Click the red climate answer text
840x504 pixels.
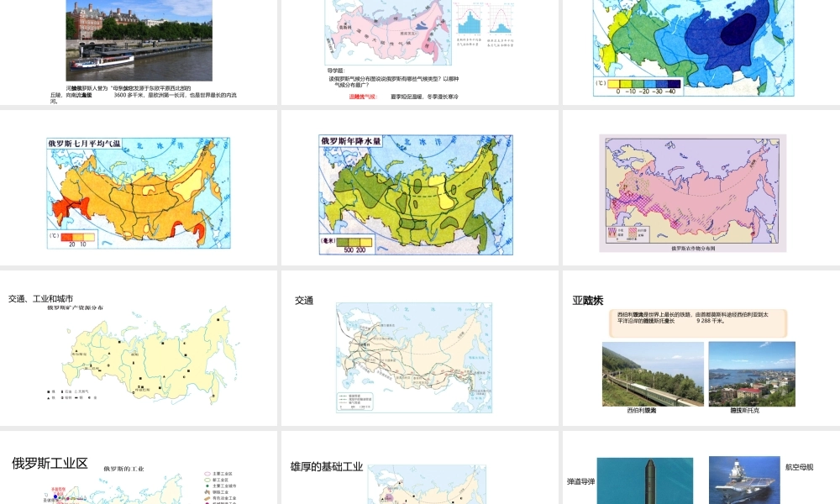coord(363,97)
